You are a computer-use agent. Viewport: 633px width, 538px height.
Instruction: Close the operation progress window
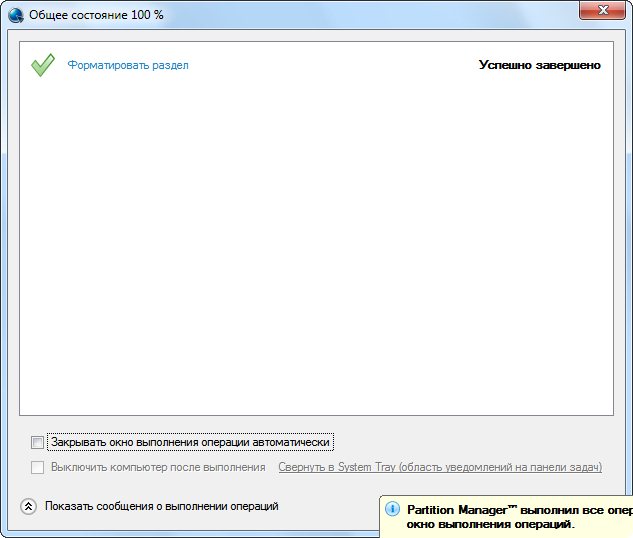603,10
